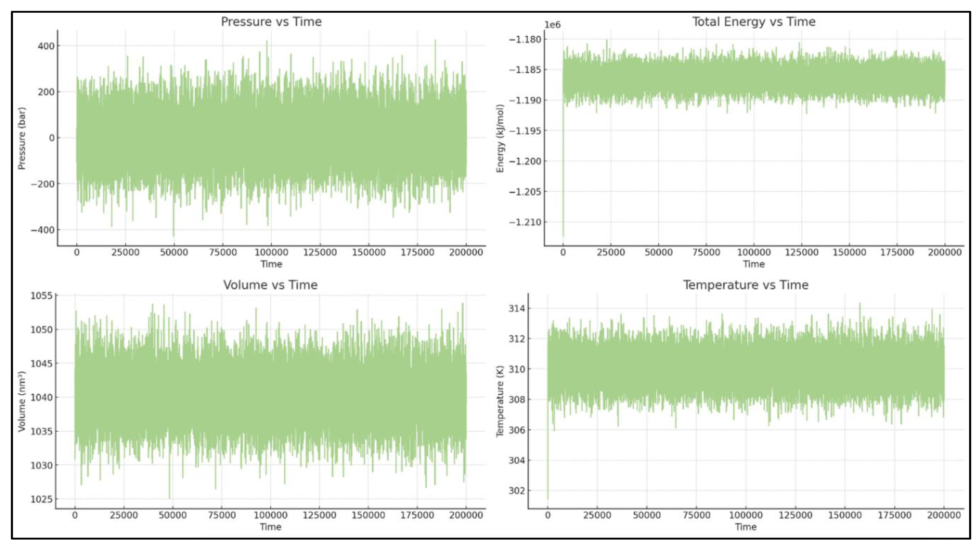
Task: Select the green pressure trace
Action: click(266, 141)
